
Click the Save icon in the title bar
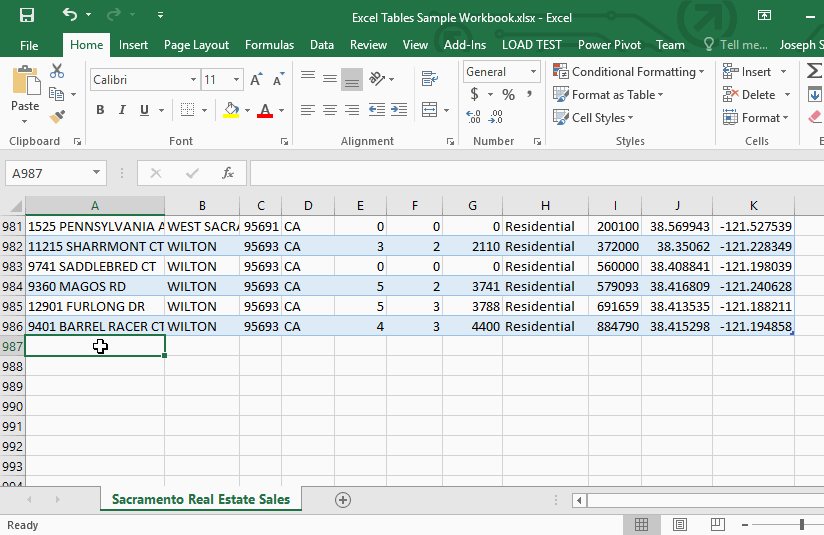pos(27,15)
